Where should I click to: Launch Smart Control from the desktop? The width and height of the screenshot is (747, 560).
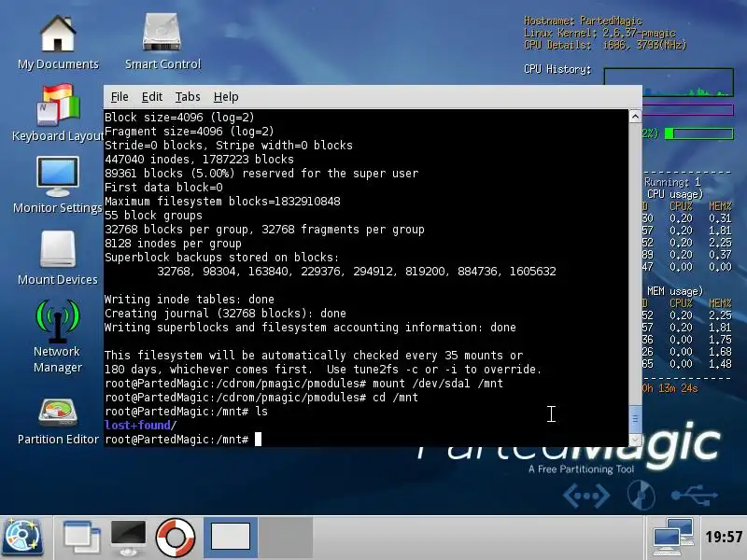coord(162,42)
